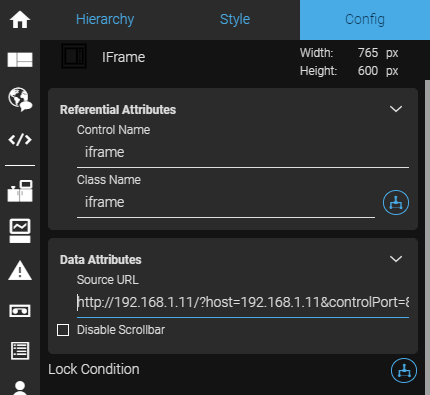Select the Config tab
This screenshot has width=430, height=395.
(365, 19)
